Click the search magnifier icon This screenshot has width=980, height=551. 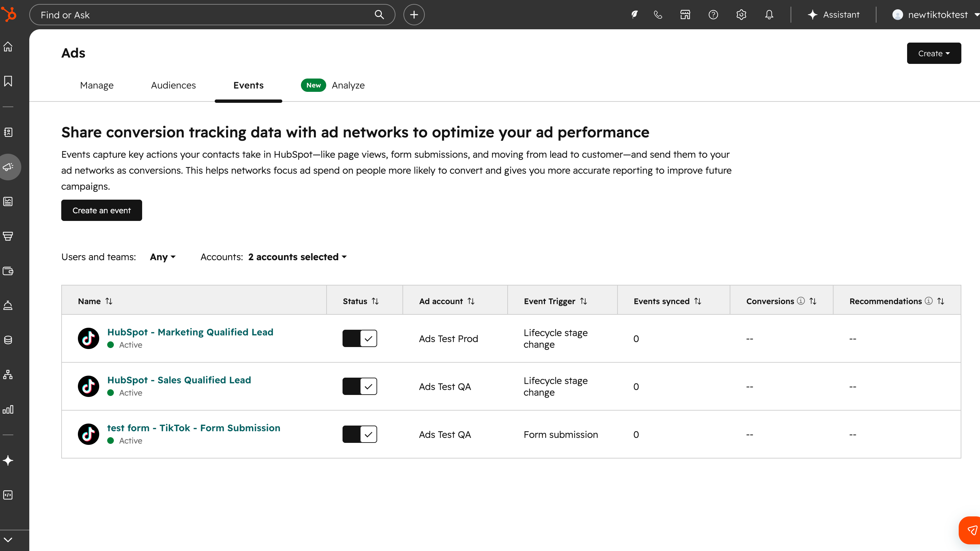pos(379,14)
